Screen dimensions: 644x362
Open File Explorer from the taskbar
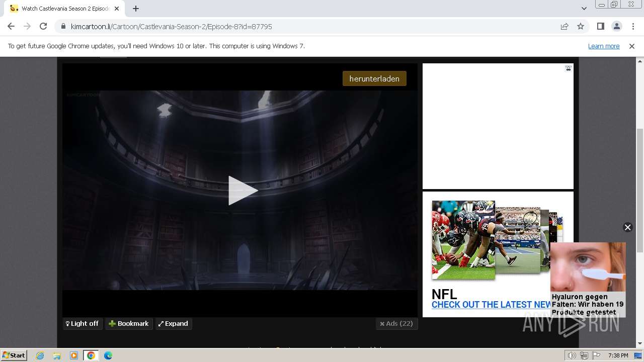pos(57,355)
